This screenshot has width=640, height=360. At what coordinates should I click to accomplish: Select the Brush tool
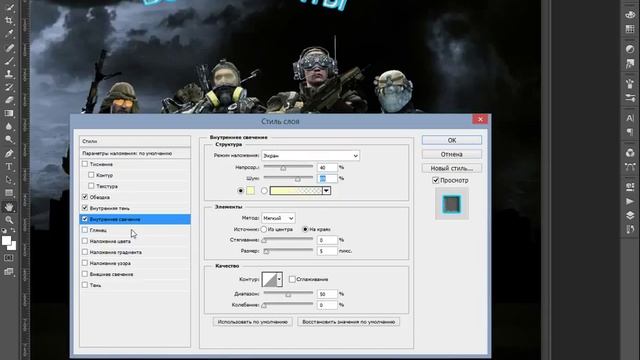click(x=9, y=61)
